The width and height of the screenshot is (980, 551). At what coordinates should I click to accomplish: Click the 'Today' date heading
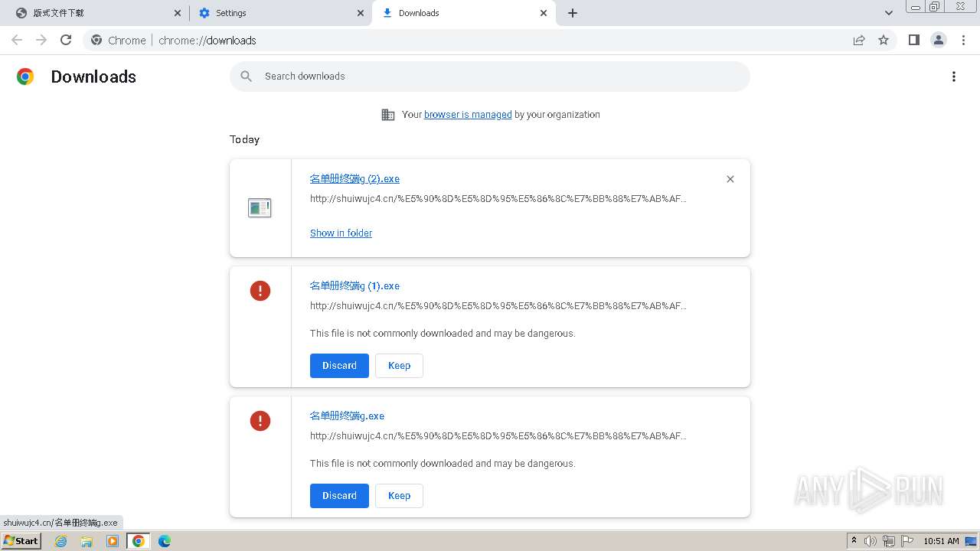244,139
